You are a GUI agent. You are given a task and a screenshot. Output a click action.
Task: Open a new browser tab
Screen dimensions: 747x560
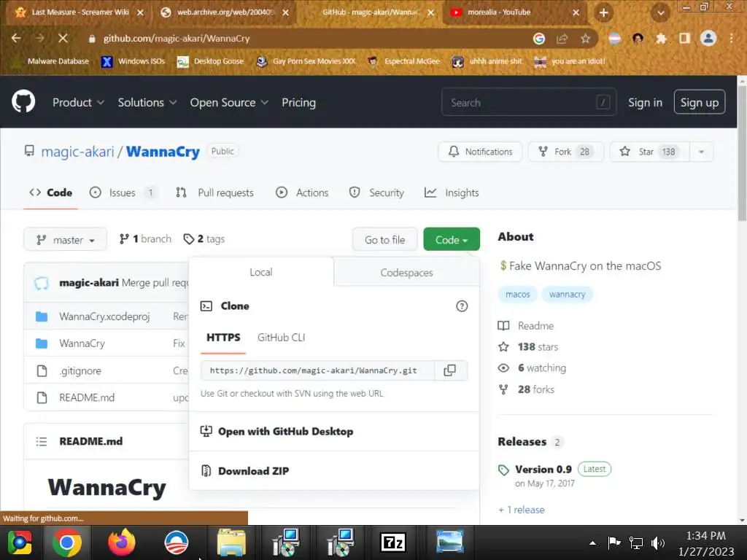[x=603, y=13]
